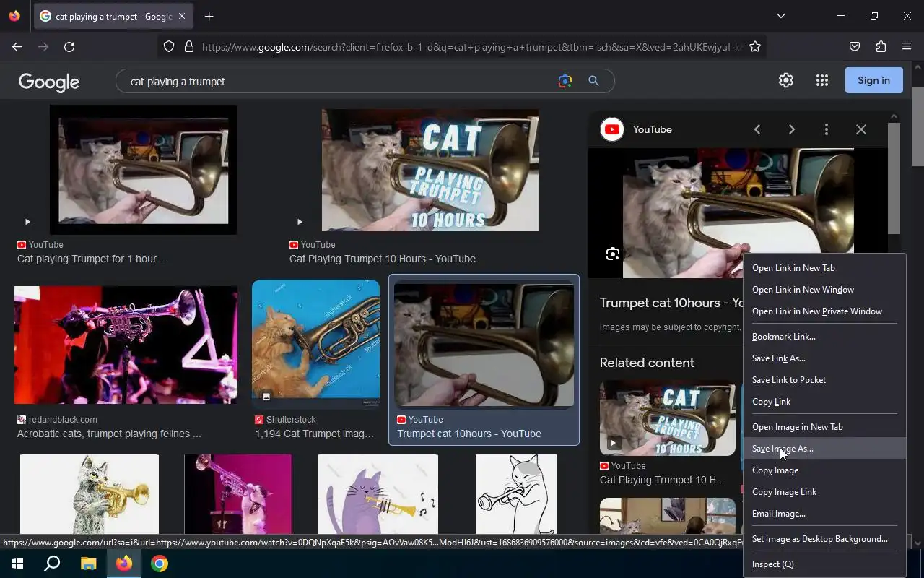Click the preview panel scrollbar thumb
Image resolution: width=924 pixels, height=578 pixels.
tap(894, 178)
